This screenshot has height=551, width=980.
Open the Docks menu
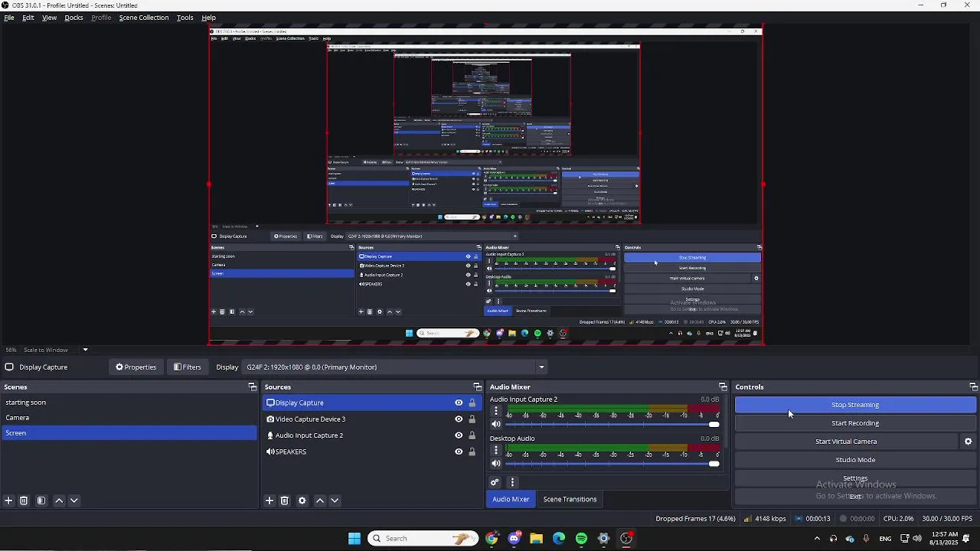73,18
